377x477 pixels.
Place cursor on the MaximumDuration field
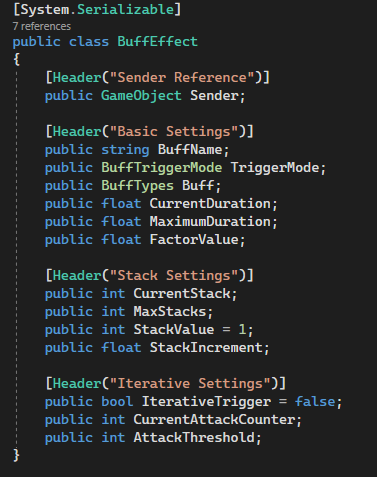(210, 222)
